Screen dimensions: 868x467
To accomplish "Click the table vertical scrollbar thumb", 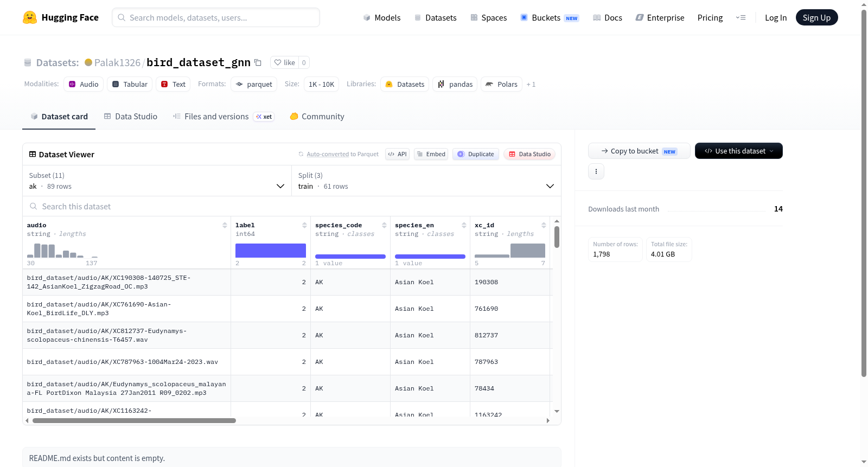I will (x=557, y=237).
